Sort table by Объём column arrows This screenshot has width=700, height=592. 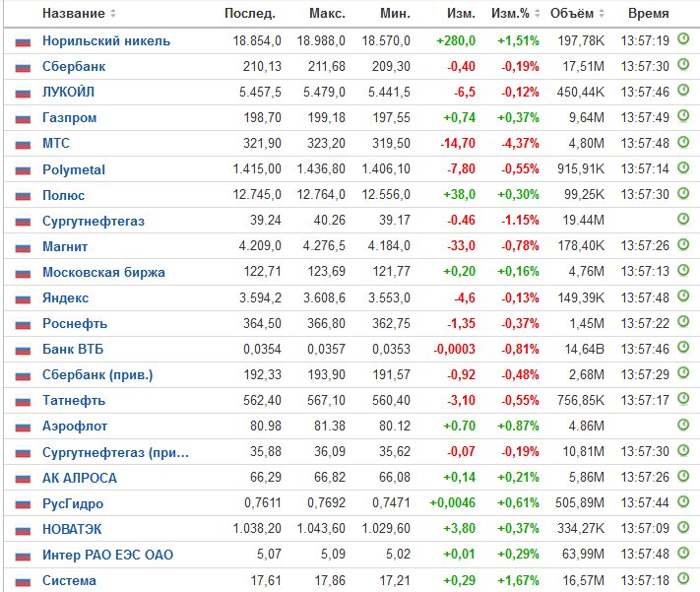pos(602,14)
